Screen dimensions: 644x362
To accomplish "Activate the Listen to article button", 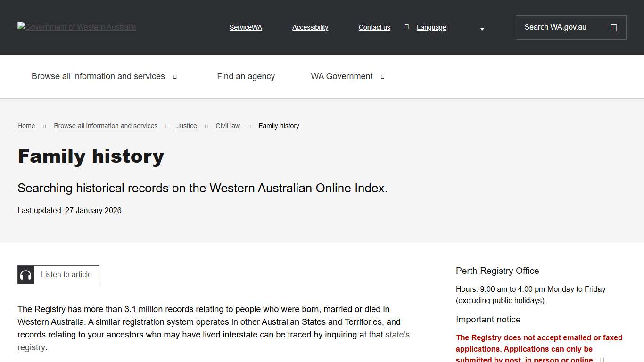I will point(66,274).
